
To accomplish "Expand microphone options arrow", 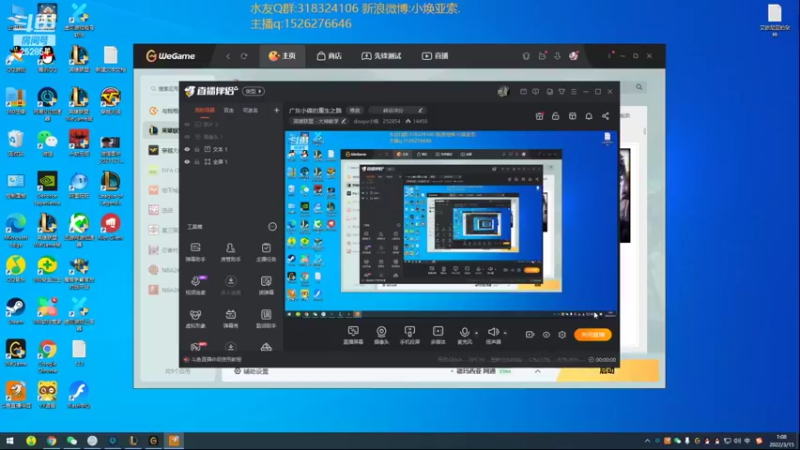I will pyautogui.click(x=477, y=333).
